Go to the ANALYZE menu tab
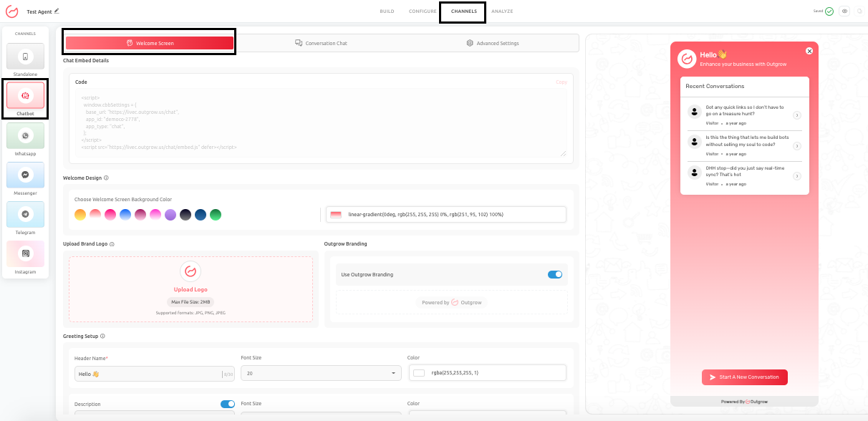 502,11
